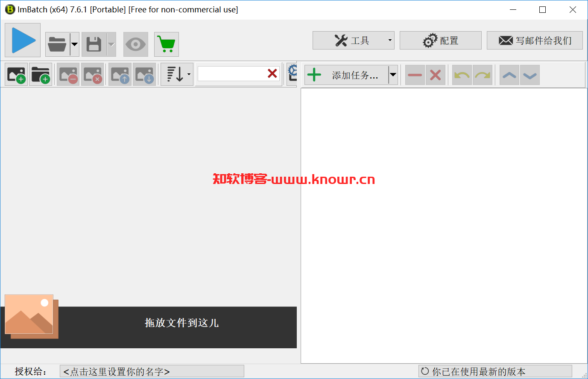Screen dimensions: 588x379
Task: Toggle the preview eye icon
Action: tap(136, 44)
